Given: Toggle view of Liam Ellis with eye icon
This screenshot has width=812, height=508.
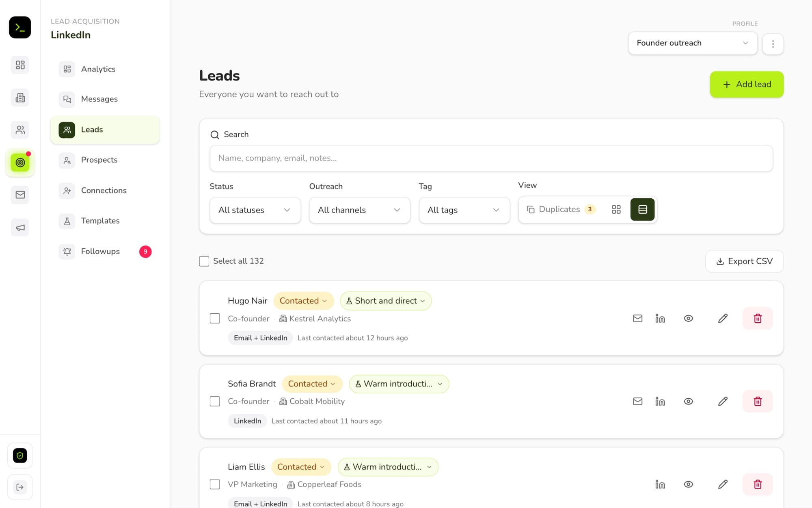Looking at the screenshot, I should click(x=688, y=484).
